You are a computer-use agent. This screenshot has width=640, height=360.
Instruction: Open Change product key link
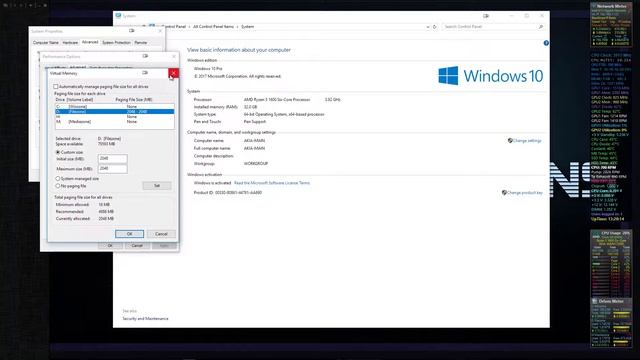[x=524, y=193]
